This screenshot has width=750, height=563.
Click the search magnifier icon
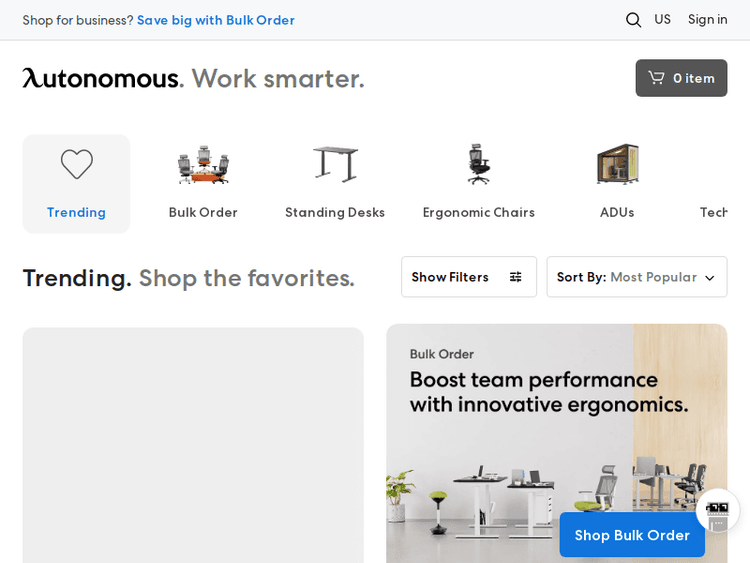click(x=633, y=20)
